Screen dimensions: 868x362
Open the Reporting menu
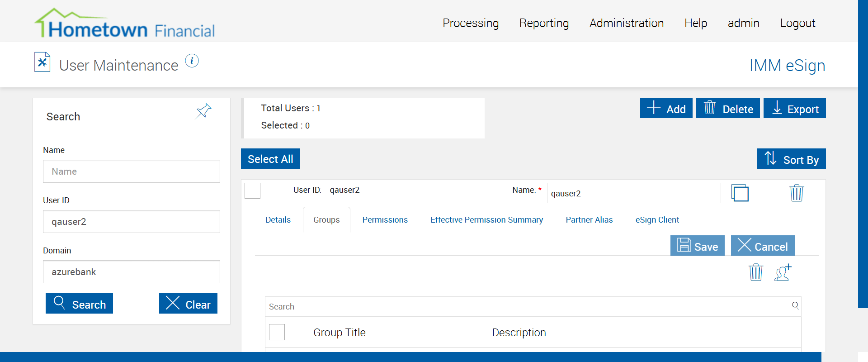(x=544, y=23)
